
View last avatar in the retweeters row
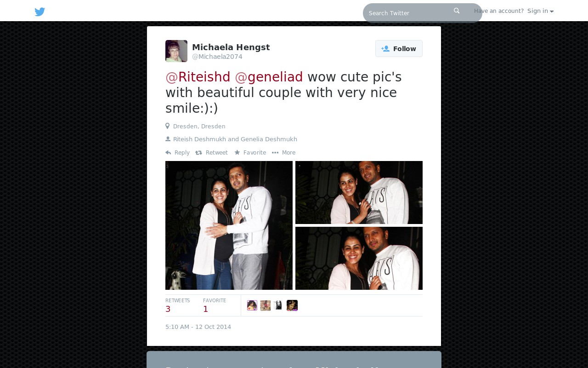point(292,305)
